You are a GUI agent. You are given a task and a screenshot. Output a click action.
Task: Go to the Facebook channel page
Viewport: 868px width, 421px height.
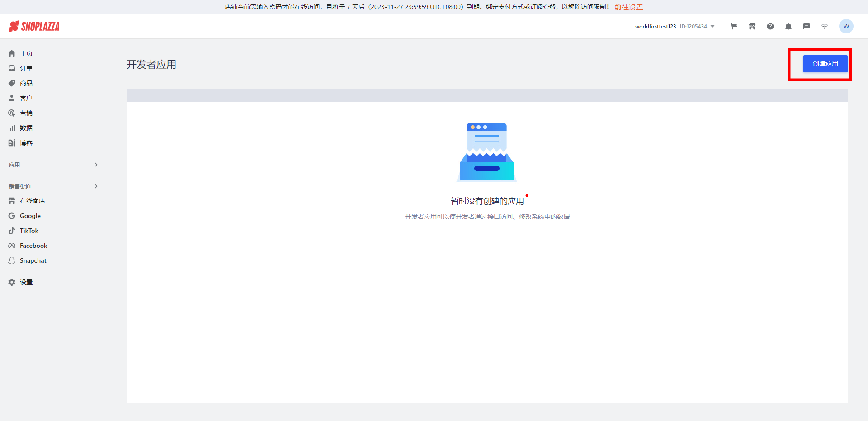tap(33, 246)
